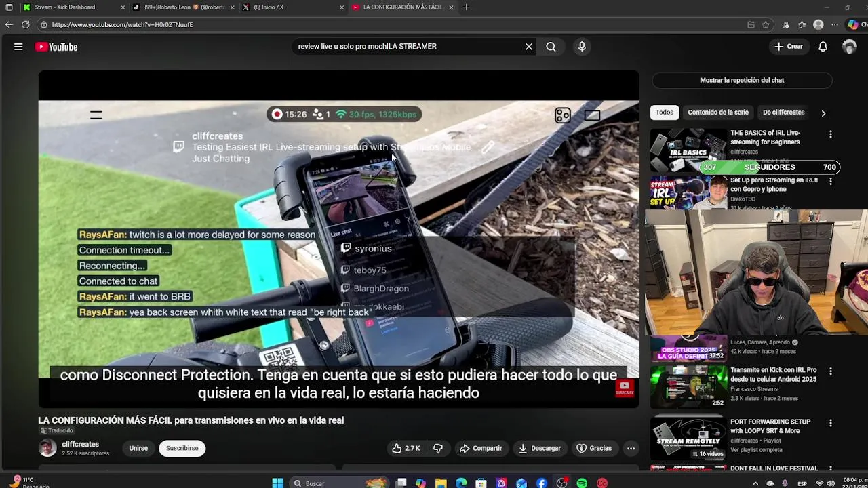Go back in browser history
This screenshot has height=488, width=868.
pos(9,24)
